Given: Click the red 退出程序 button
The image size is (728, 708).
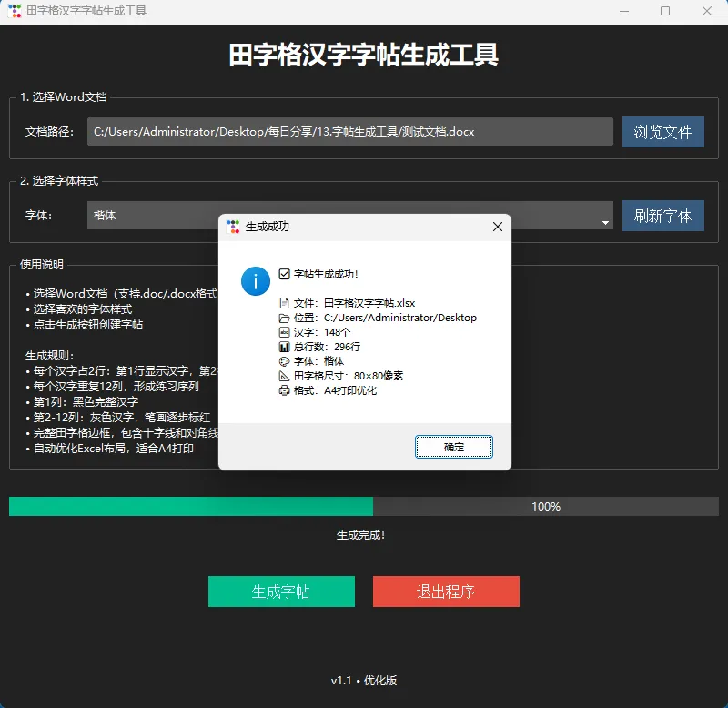Looking at the screenshot, I should coord(446,592).
